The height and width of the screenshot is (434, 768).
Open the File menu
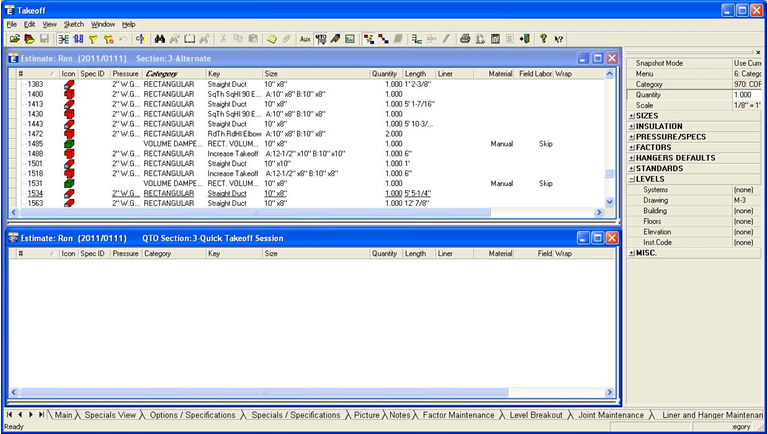[x=12, y=24]
